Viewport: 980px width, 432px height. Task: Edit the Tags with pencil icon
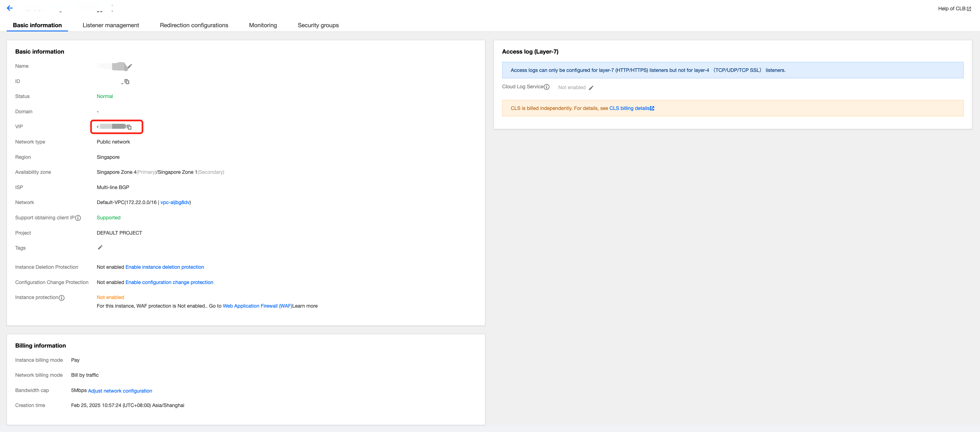(100, 247)
